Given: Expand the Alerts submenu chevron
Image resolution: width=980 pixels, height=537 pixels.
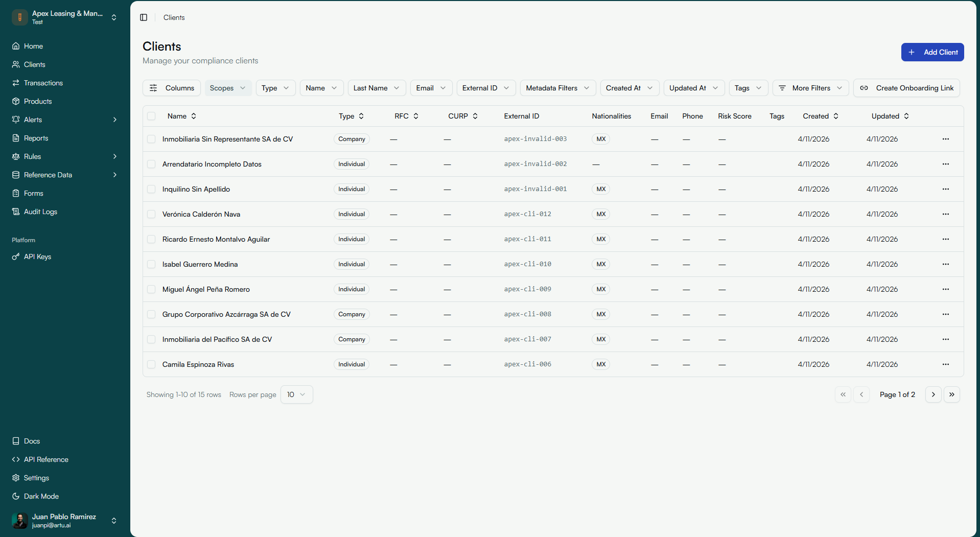Looking at the screenshot, I should tap(115, 120).
